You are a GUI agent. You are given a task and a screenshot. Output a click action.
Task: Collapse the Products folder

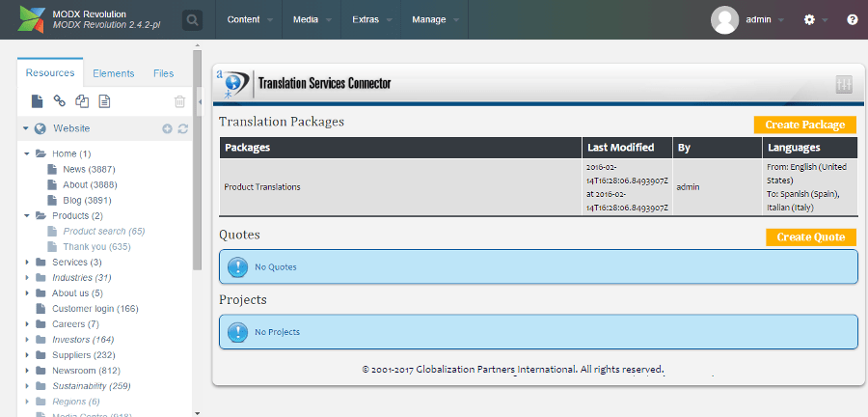pyautogui.click(x=27, y=215)
